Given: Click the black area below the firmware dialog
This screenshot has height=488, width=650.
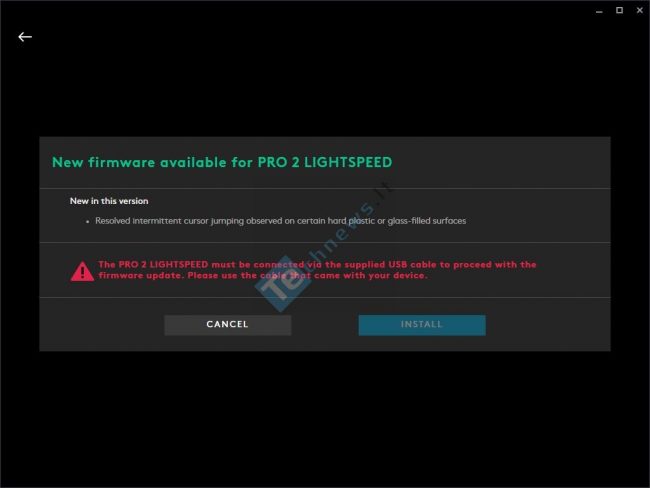Looking at the screenshot, I should (x=325, y=419).
